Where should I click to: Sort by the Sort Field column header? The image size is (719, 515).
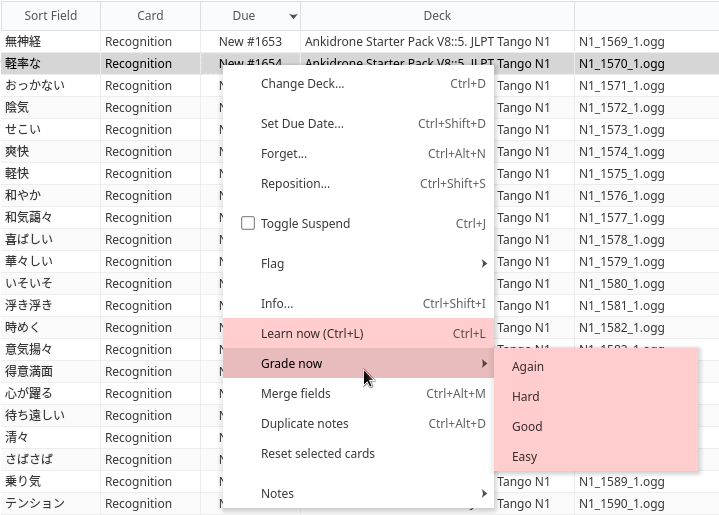(x=50, y=16)
